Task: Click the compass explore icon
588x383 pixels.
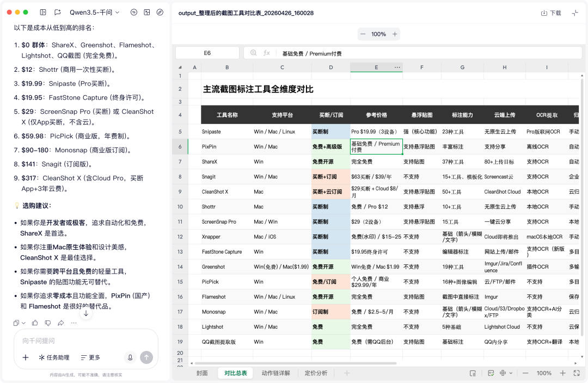Action: (x=160, y=13)
